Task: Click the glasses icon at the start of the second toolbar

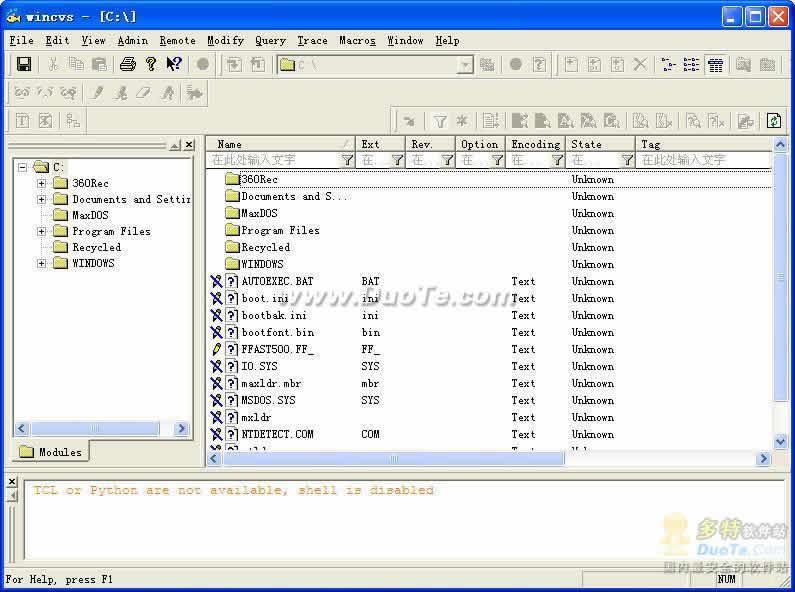Action: tap(23, 93)
